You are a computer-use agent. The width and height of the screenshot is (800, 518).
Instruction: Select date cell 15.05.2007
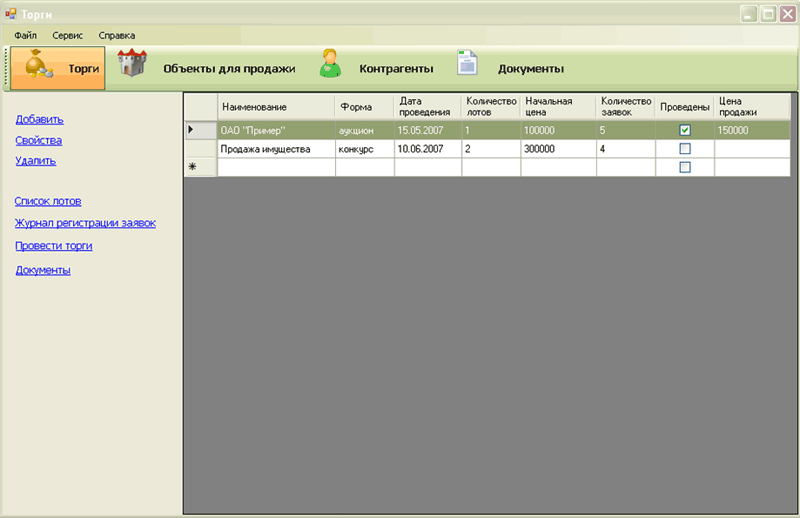tap(428, 130)
